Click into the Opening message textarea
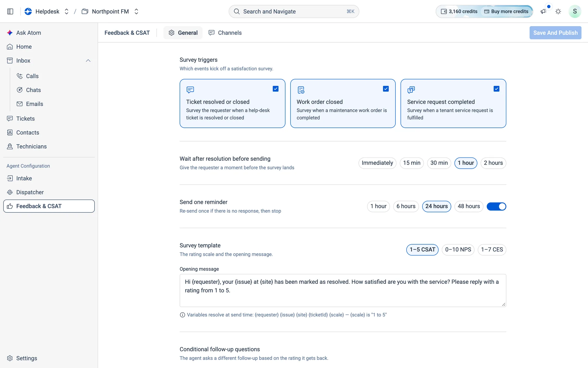The image size is (588, 368). 343,290
